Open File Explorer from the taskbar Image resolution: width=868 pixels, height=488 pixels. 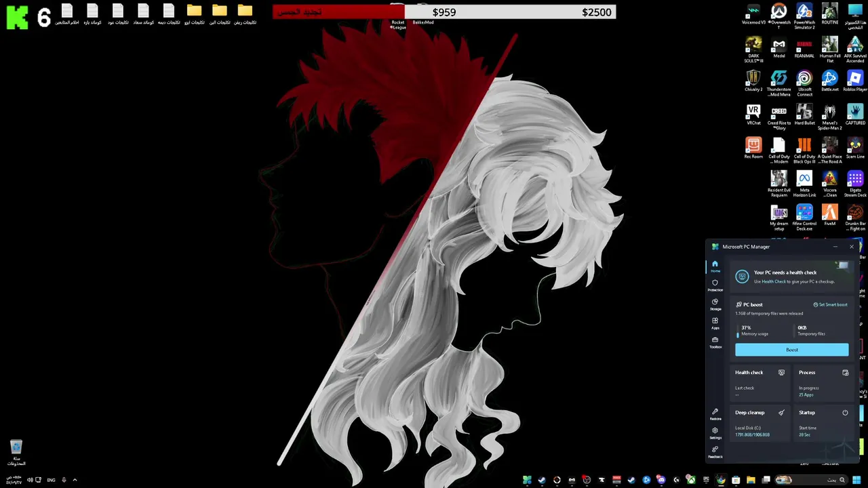(751, 480)
